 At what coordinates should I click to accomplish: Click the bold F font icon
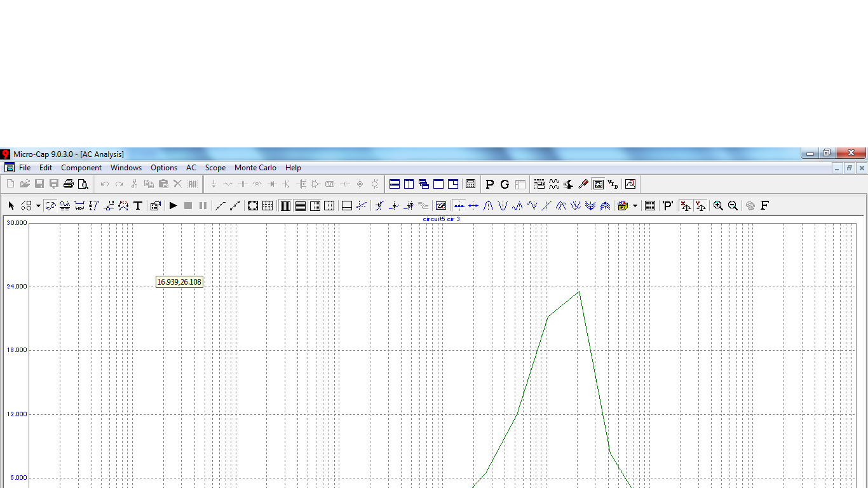tap(764, 206)
